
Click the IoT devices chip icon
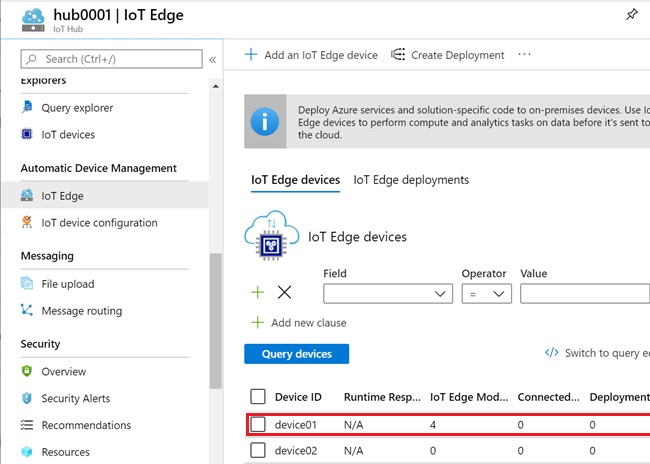pos(27,134)
